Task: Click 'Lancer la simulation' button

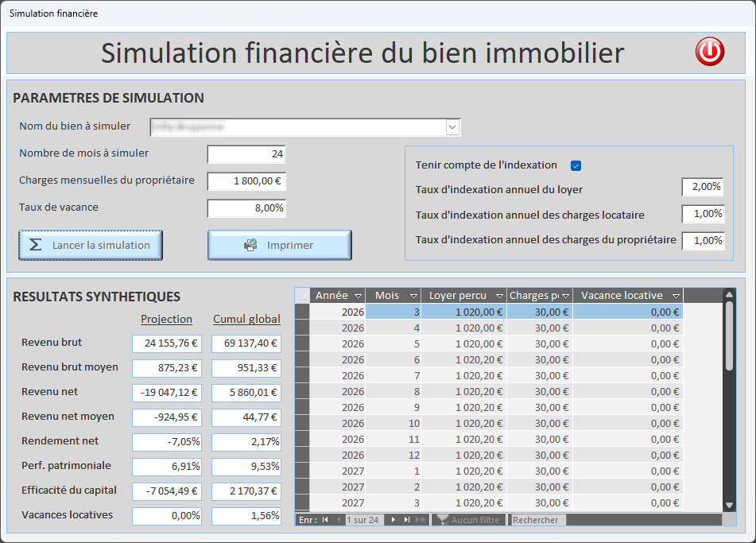Action: (91, 246)
